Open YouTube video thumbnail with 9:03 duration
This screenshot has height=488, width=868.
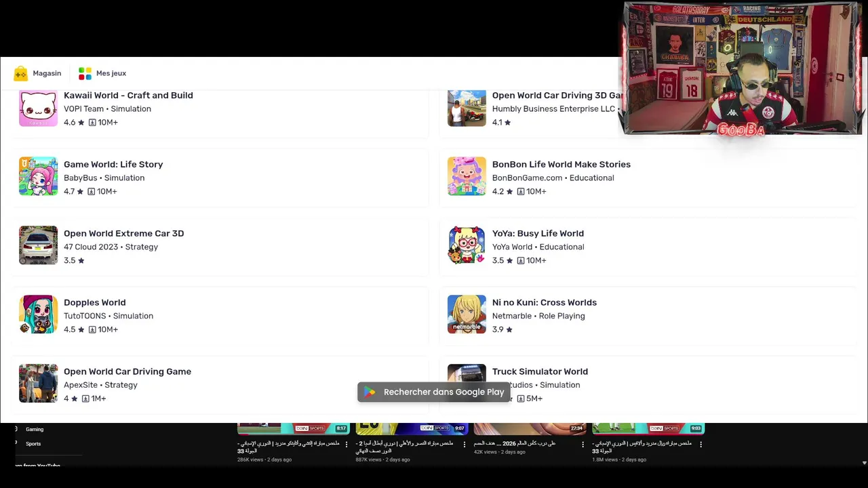648,428
